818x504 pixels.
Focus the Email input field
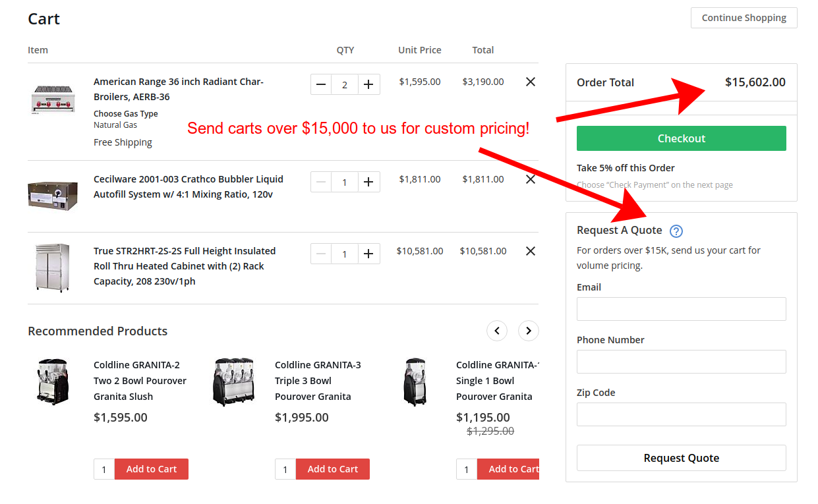(x=682, y=309)
